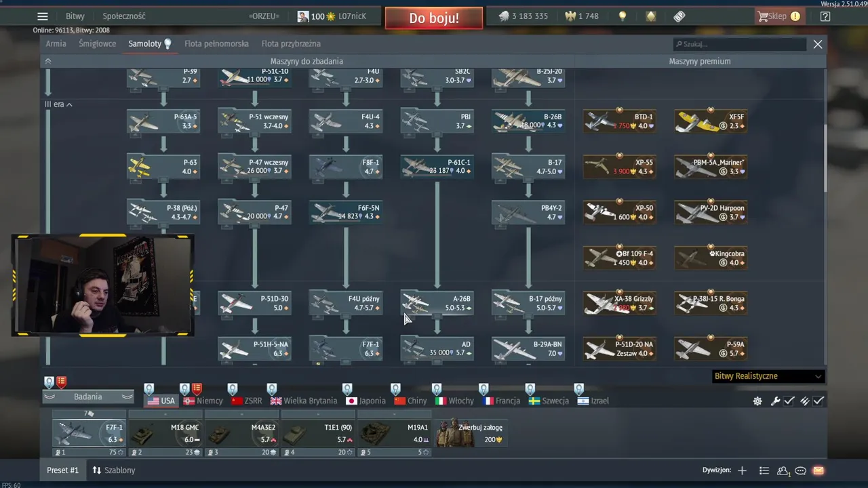Image resolution: width=868 pixels, height=488 pixels.
Task: Add a squad member with plus icon
Action: [742, 470]
